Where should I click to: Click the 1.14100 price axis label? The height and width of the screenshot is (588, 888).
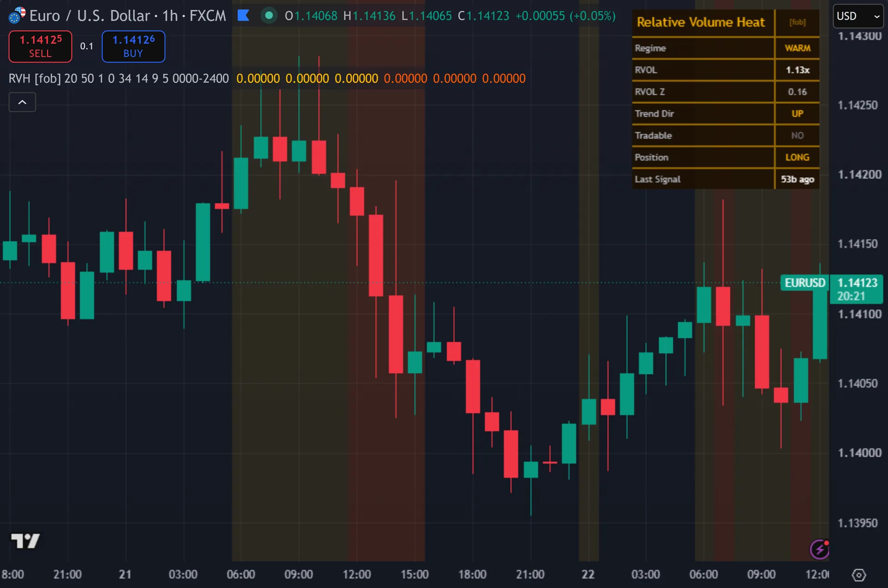click(860, 314)
